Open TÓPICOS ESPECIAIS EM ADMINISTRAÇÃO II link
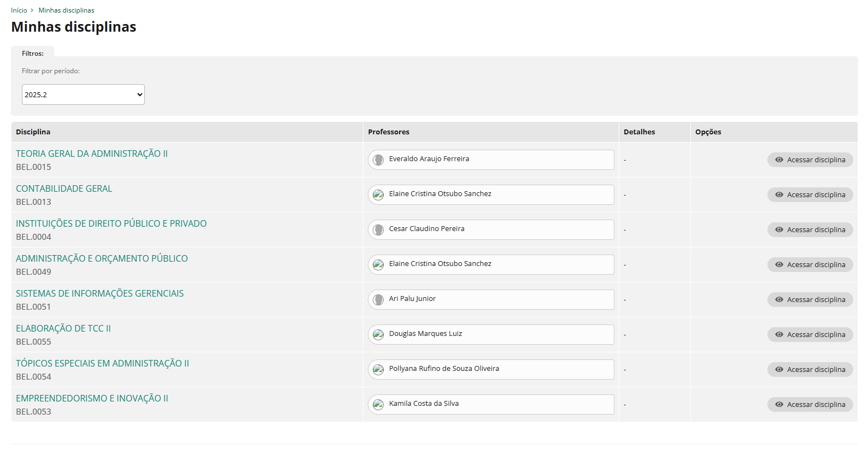This screenshot has height=449, width=868. (x=102, y=364)
